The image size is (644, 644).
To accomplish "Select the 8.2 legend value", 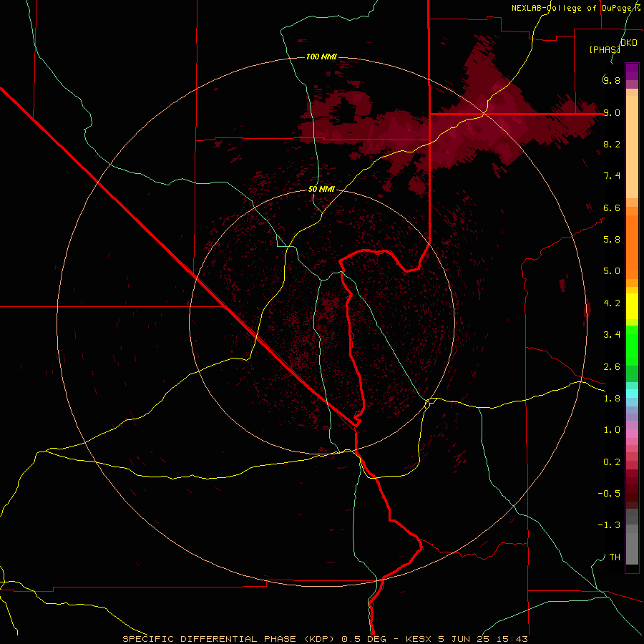I will tap(612, 144).
